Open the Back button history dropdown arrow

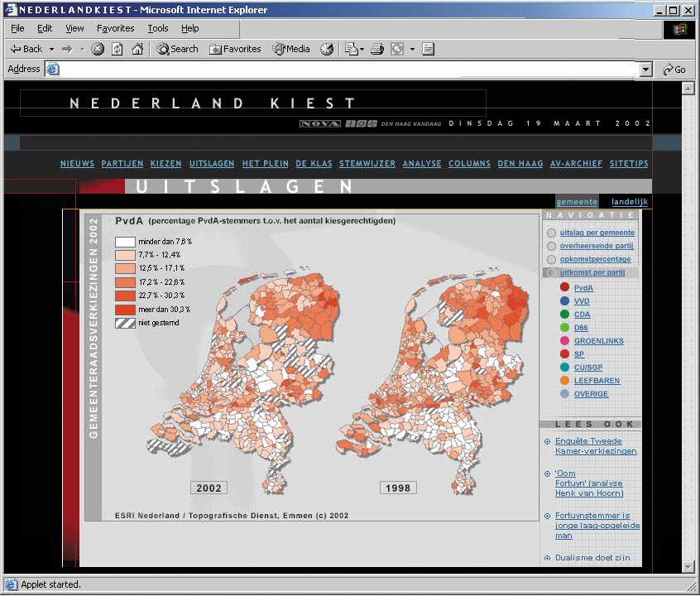tap(51, 49)
